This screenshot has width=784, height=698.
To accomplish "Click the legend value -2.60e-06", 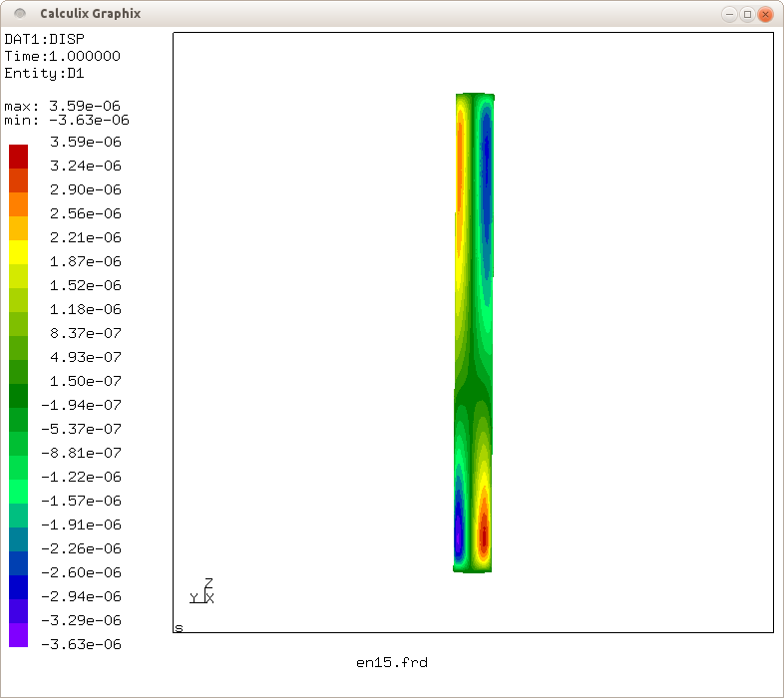I will 82,572.
